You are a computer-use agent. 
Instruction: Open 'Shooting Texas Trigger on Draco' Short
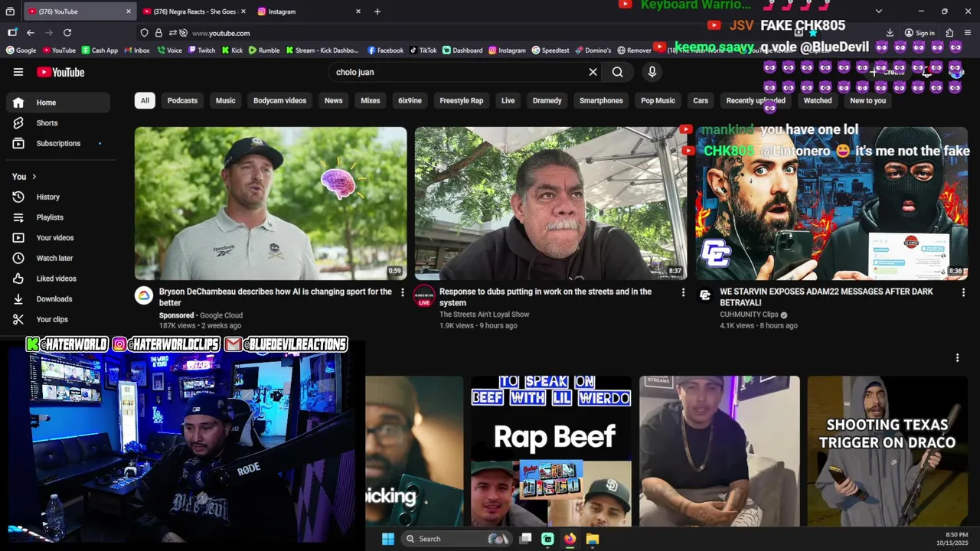[887, 451]
